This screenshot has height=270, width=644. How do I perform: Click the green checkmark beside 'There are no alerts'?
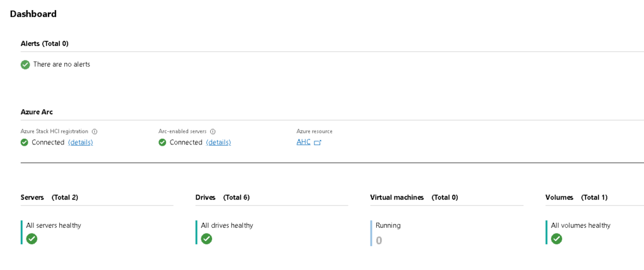pyautogui.click(x=25, y=65)
